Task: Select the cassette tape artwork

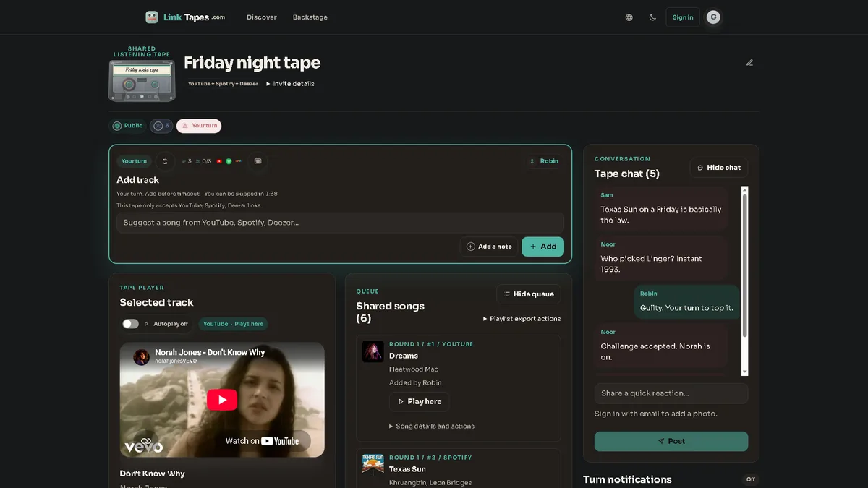Action: tap(142, 80)
